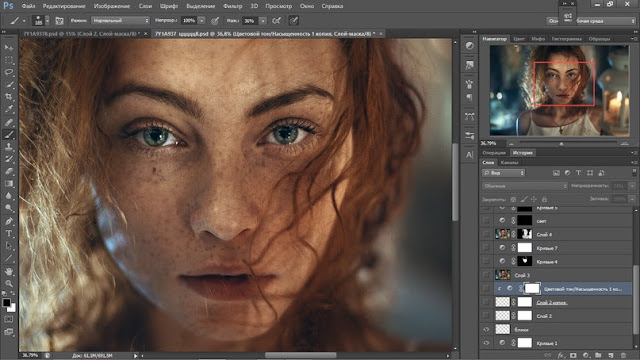
Task: Show the Слой 3 layer
Action: tap(486, 275)
